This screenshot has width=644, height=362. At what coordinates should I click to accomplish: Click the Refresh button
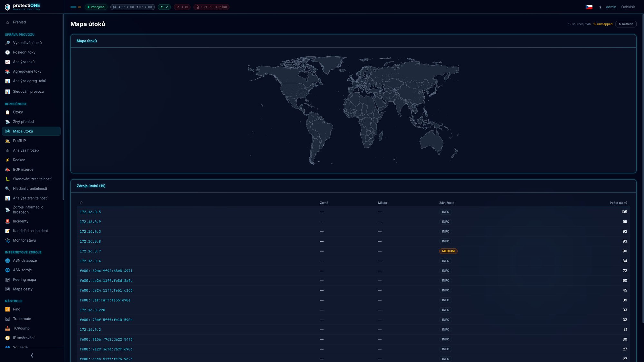(626, 24)
